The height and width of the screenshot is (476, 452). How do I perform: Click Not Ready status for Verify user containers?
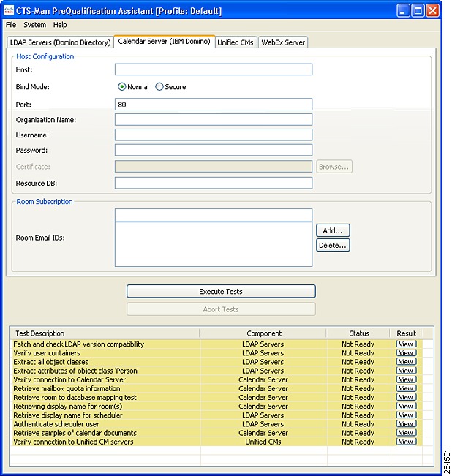tap(358, 352)
